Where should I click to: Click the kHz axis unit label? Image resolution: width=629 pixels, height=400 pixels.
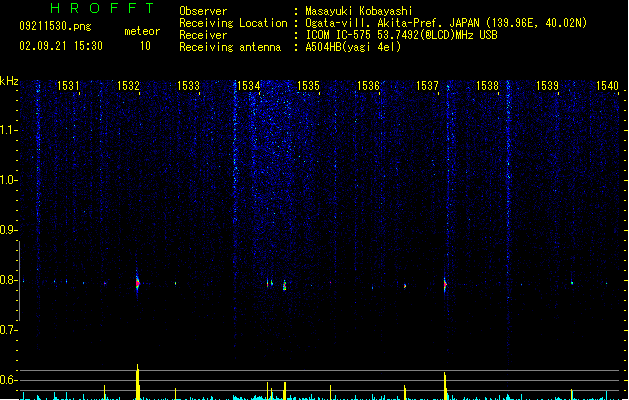[x=9, y=81]
